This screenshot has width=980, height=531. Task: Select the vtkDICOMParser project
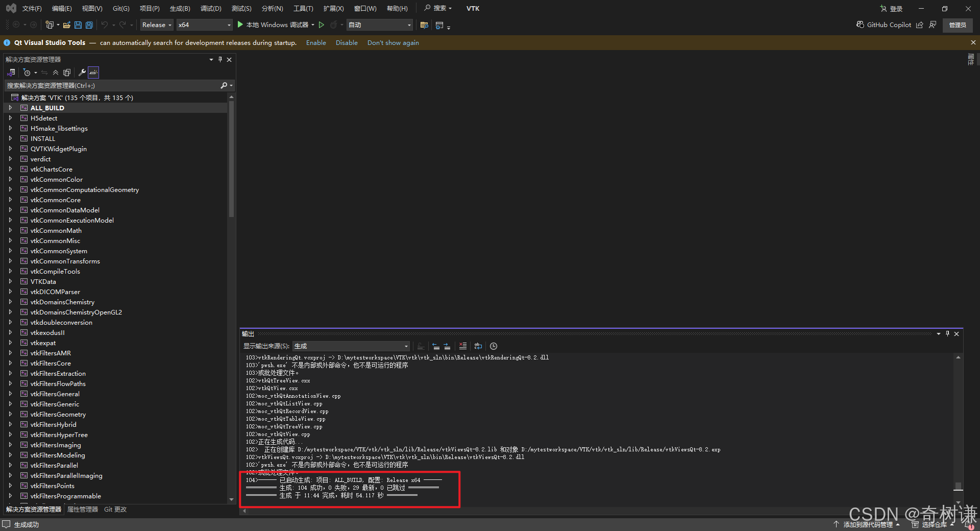coord(55,292)
